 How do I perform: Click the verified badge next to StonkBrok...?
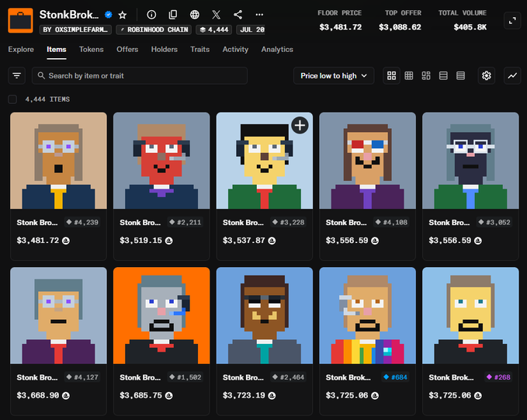coord(108,15)
